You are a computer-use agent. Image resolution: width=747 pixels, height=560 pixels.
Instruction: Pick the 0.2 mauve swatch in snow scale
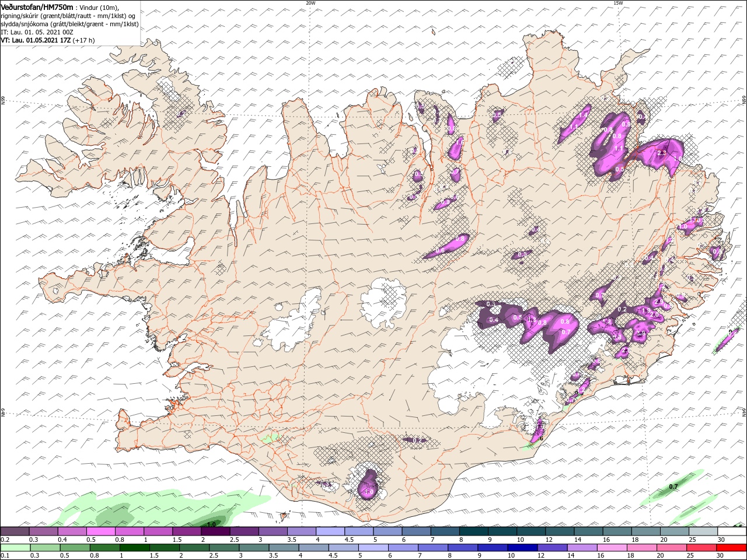[x=15, y=531]
